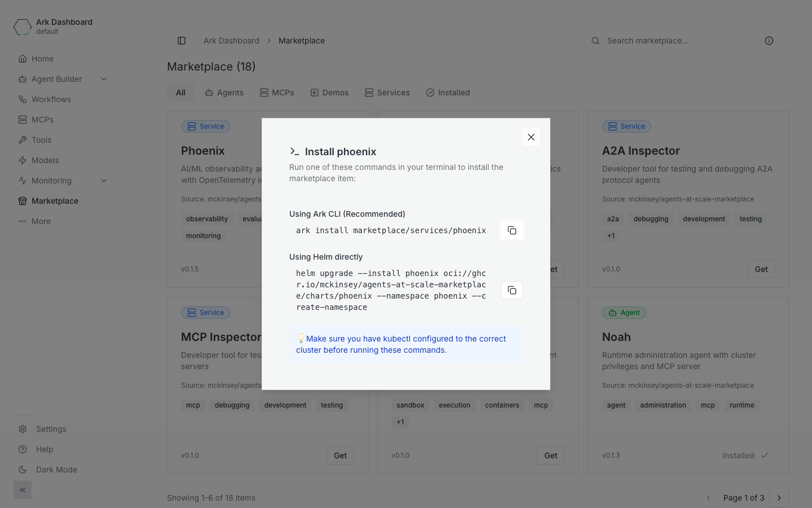Screen dimensions: 812x508
Task: Expand the More sidebar item
Action: [x=63, y=221]
